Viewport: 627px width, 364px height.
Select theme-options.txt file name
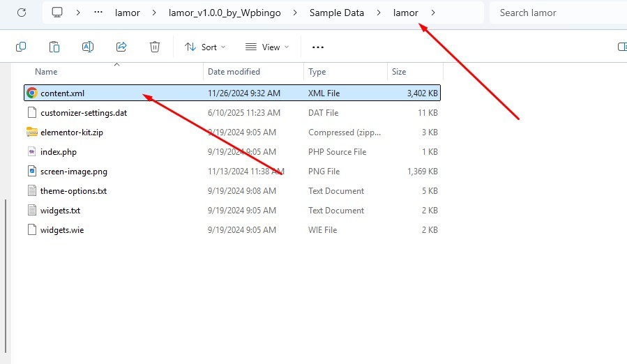coord(73,191)
